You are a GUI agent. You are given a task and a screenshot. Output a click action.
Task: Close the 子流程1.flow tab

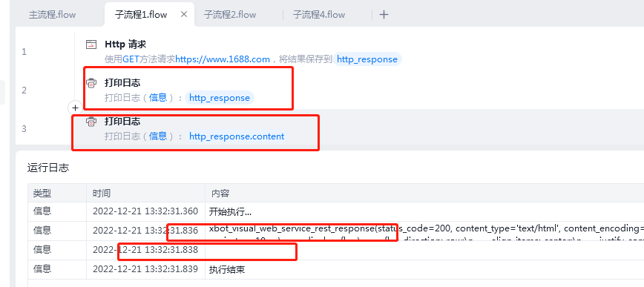(x=184, y=14)
